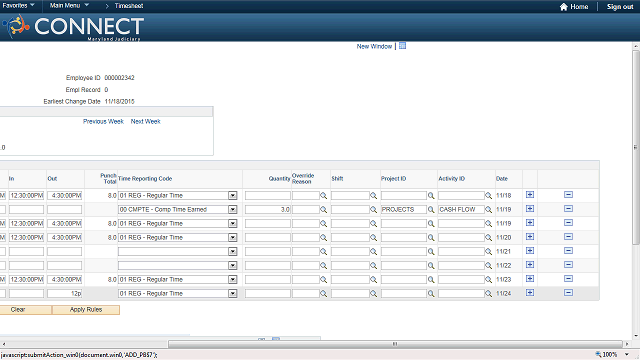Click the Quantity field showing 3.0
Image resolution: width=640 pixels, height=360 pixels.
268,209
